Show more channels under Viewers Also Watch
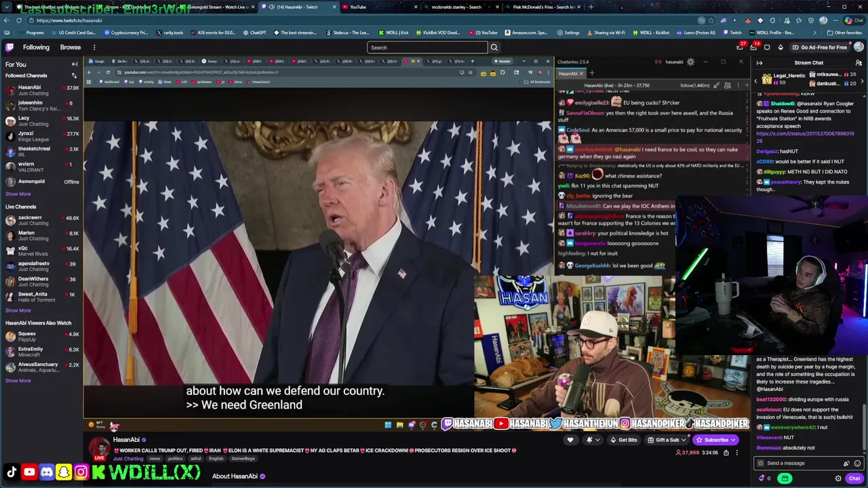868x488 pixels. [18, 380]
